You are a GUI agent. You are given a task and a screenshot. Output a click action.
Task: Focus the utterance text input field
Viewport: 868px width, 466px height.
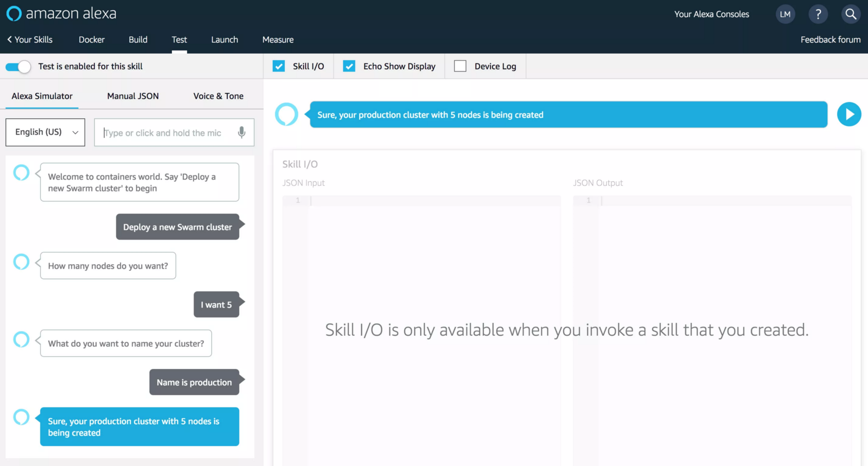pyautogui.click(x=174, y=132)
